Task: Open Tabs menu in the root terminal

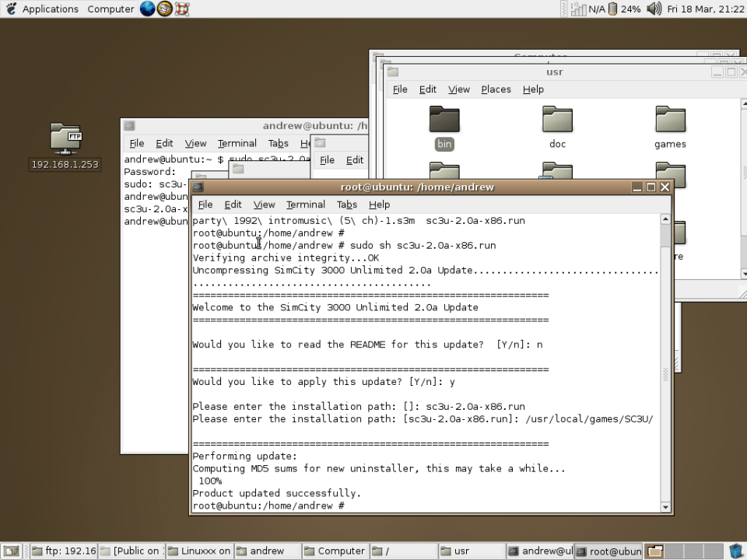Action: coord(346,205)
